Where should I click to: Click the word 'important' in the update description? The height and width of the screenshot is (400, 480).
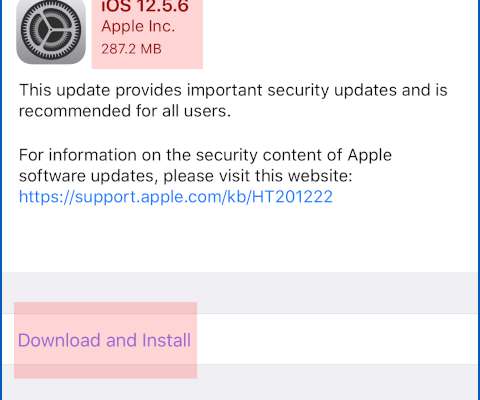(x=224, y=91)
